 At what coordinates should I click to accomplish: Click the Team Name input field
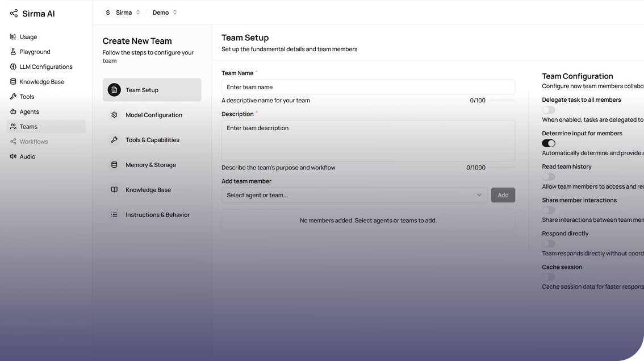click(368, 87)
